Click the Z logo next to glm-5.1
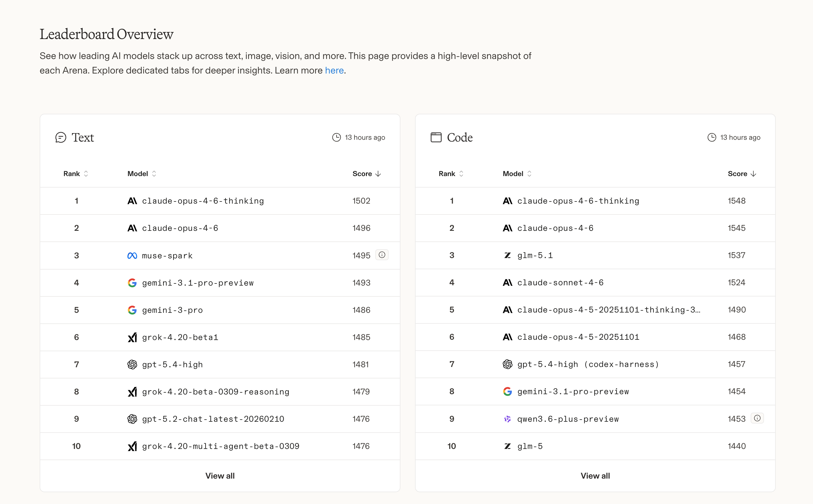 (x=507, y=255)
